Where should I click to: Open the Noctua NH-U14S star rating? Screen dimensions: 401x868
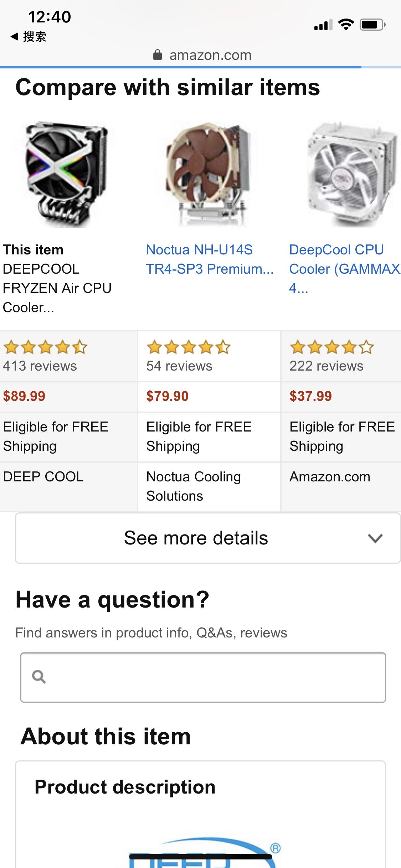click(188, 347)
